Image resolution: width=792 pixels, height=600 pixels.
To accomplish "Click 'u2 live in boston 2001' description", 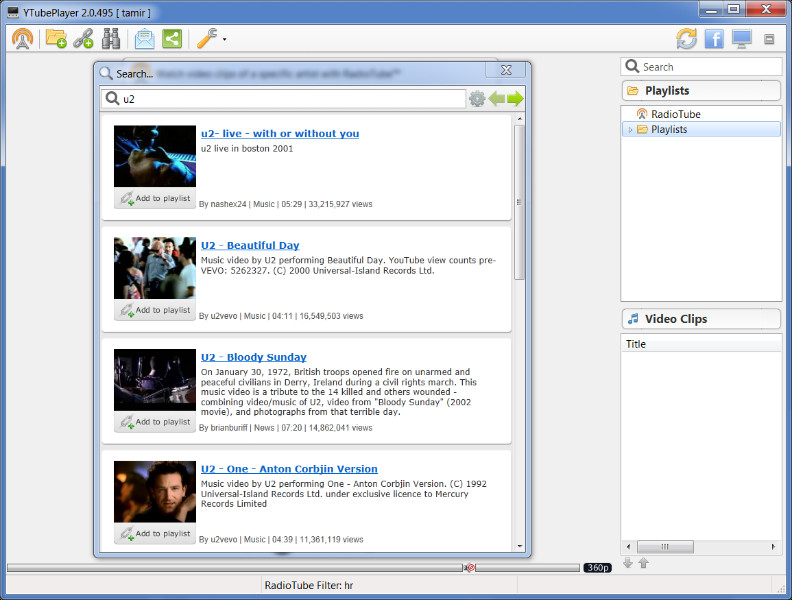I will coord(247,148).
